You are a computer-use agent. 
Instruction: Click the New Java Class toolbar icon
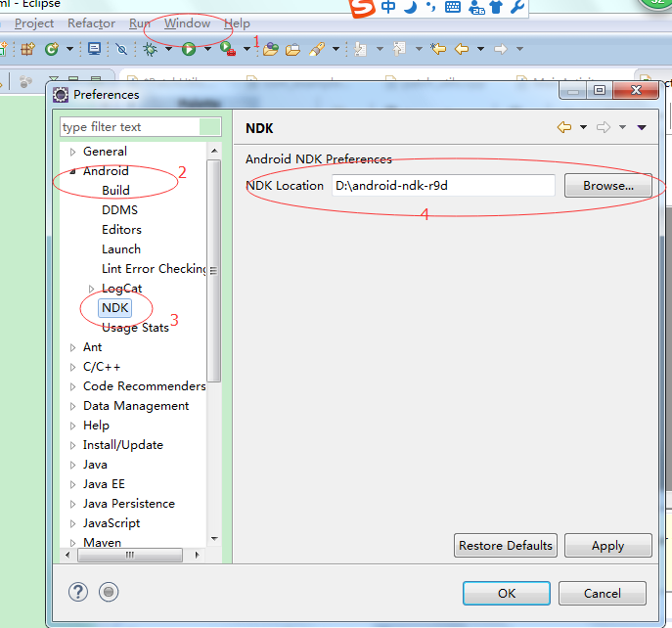52,49
